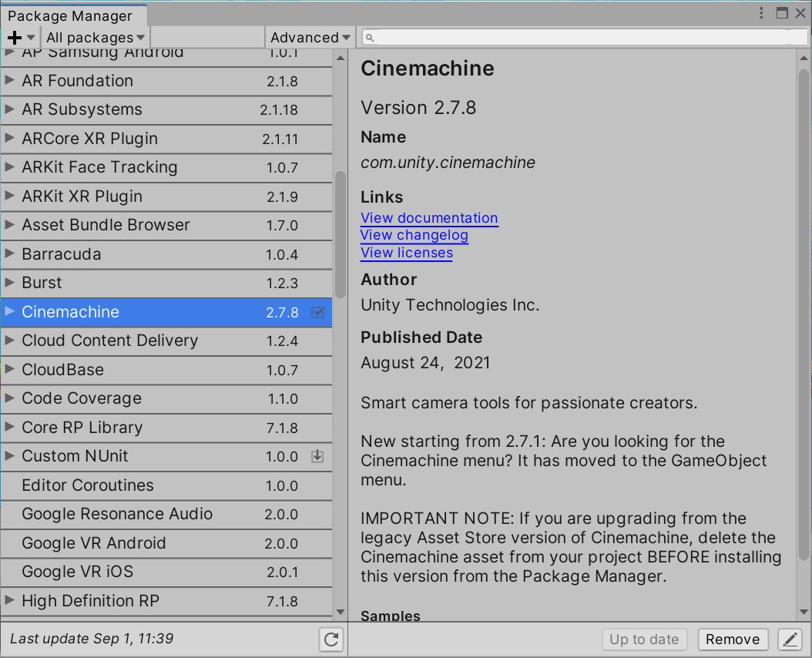This screenshot has height=658, width=812.
Task: Open the View documentation link
Action: point(429,218)
